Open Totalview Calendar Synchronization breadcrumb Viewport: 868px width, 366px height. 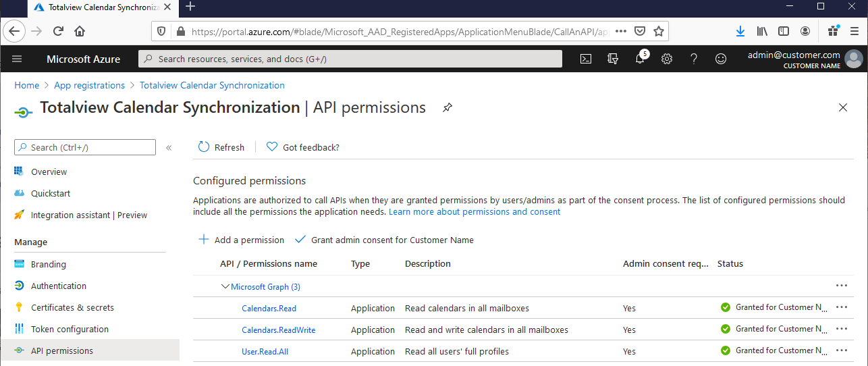212,85
